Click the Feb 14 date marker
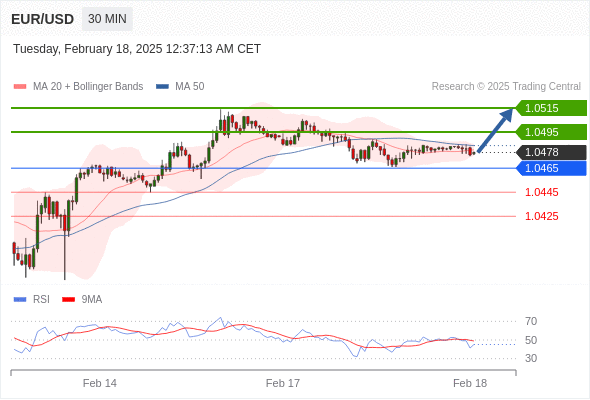The height and width of the screenshot is (400, 590). pos(100,383)
